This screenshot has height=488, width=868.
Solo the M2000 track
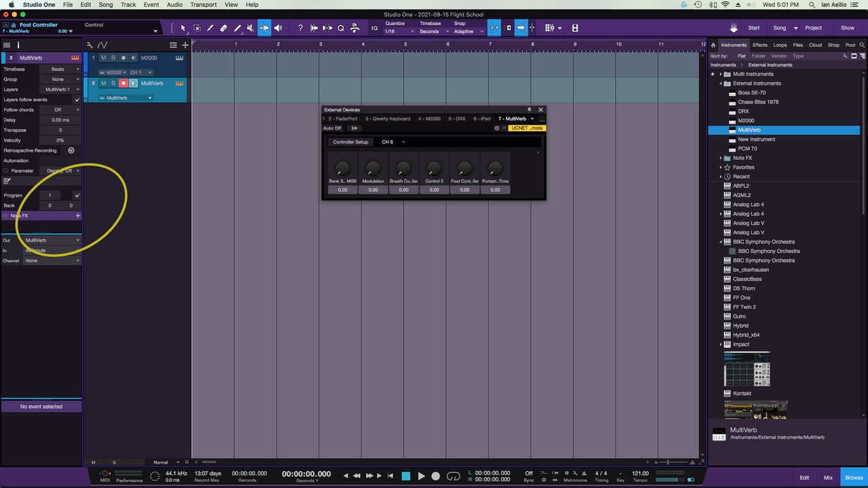pyautogui.click(x=113, y=58)
